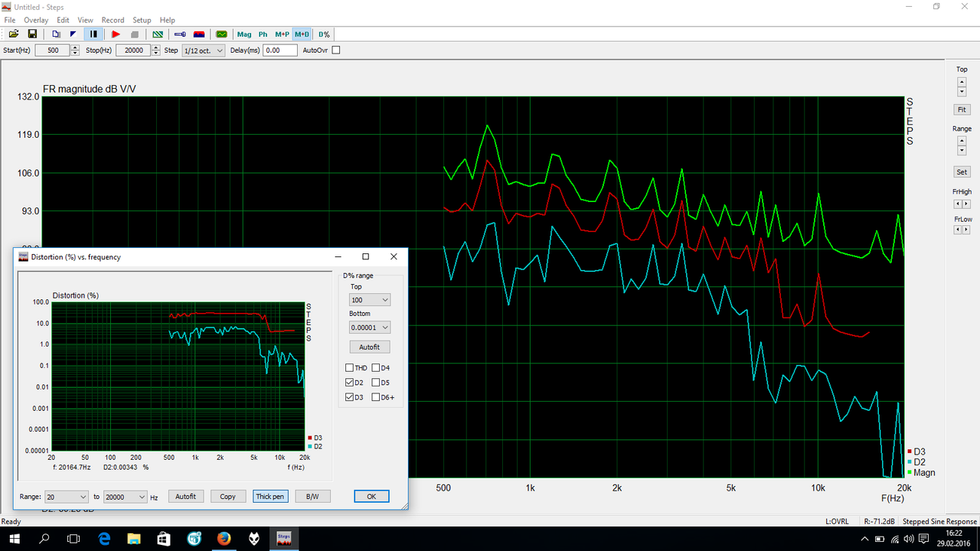Open the D% range Bottom dropdown

(370, 328)
